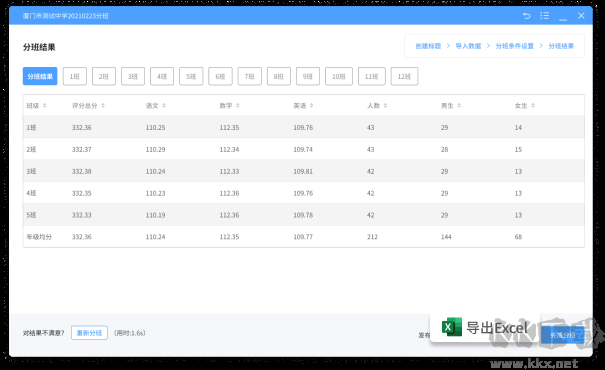Screen dimensions: 605x370
Task: Select the 3班 row in results table
Action: click(x=304, y=171)
